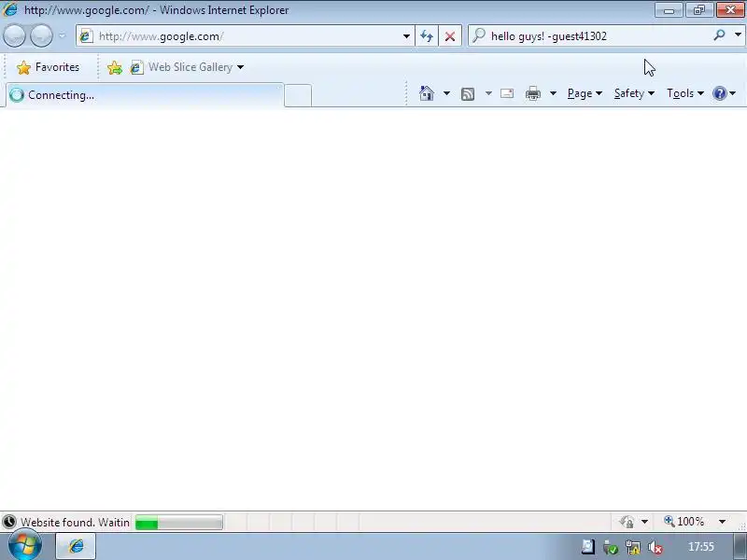The image size is (747, 560).
Task: Click the 'Website found. Waitin' status text
Action: click(75, 523)
